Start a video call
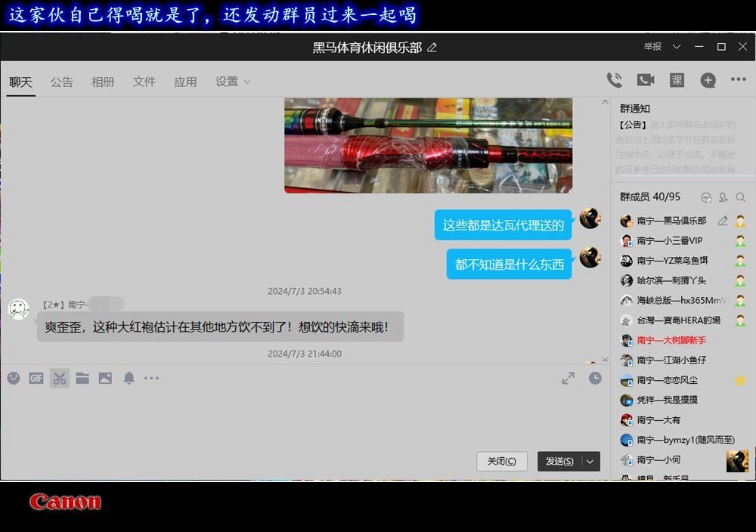Viewport: 756px width, 532px height. tap(646, 80)
